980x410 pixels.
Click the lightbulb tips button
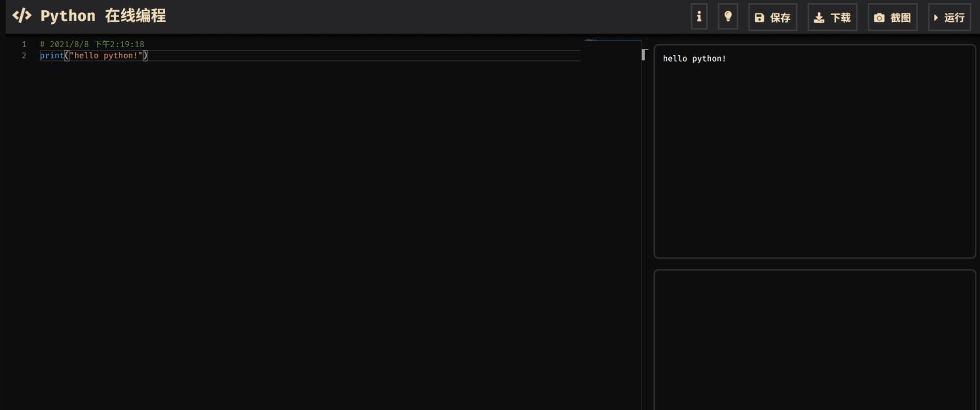pos(728,17)
